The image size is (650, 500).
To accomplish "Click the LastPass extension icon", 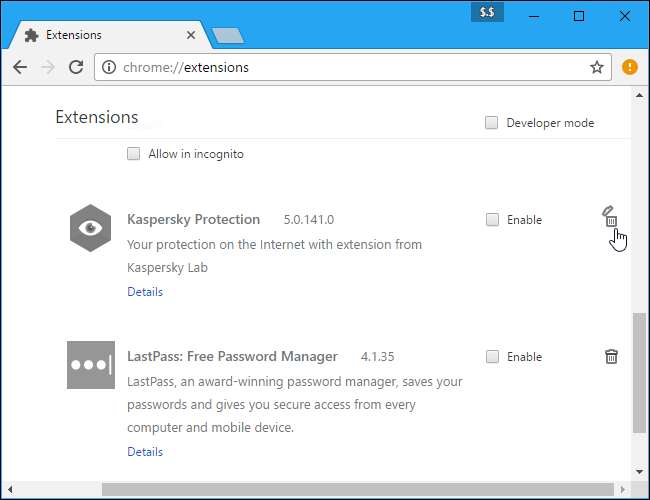I will click(90, 364).
